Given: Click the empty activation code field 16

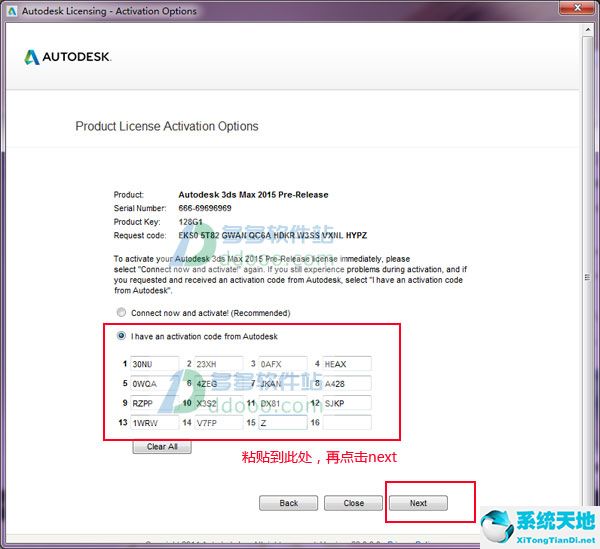Looking at the screenshot, I should 347,423.
